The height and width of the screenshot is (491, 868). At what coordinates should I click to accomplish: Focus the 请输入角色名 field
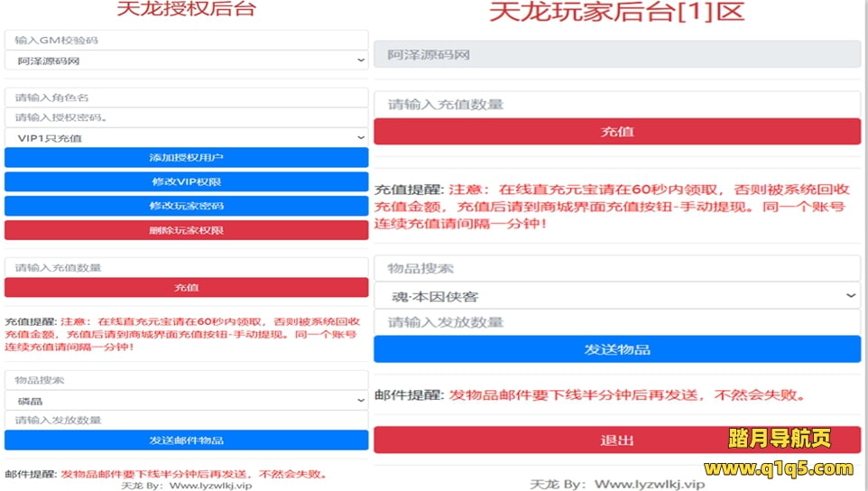coord(186,97)
